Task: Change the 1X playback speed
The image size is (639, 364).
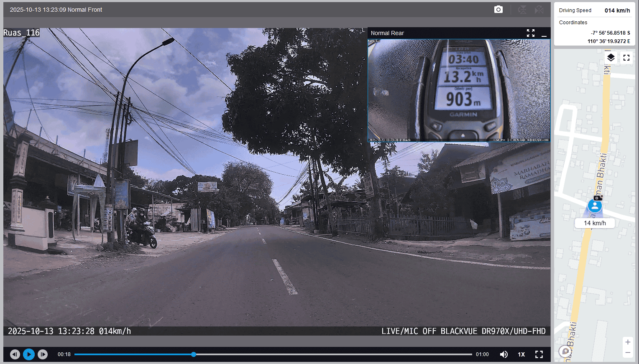Action: tap(521, 354)
